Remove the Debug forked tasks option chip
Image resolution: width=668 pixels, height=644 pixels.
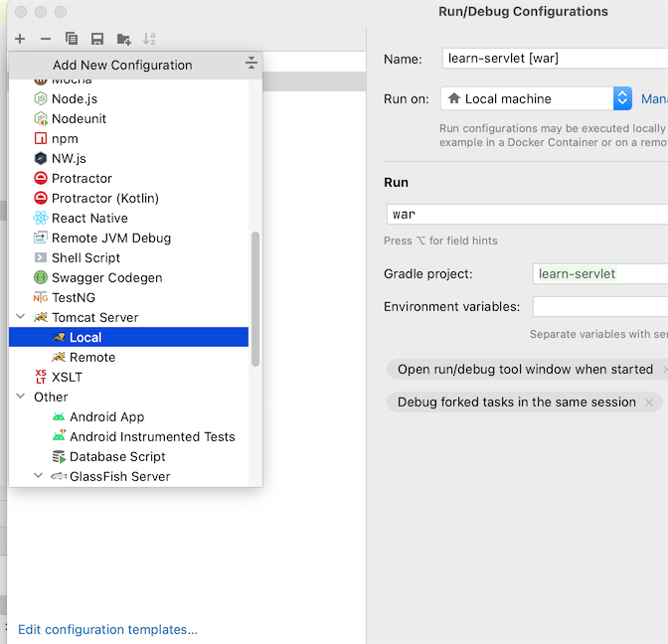pyautogui.click(x=649, y=402)
